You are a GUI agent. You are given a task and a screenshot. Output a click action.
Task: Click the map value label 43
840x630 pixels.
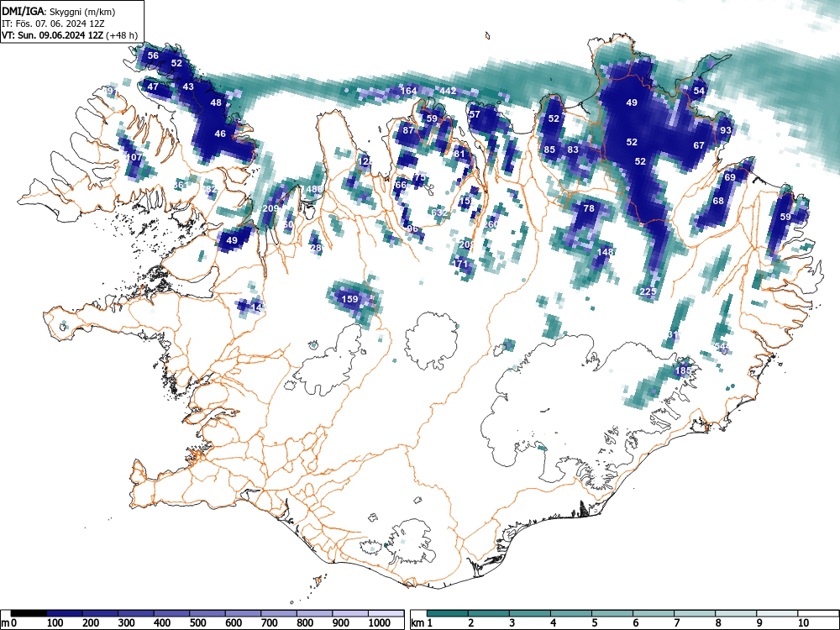coord(188,87)
